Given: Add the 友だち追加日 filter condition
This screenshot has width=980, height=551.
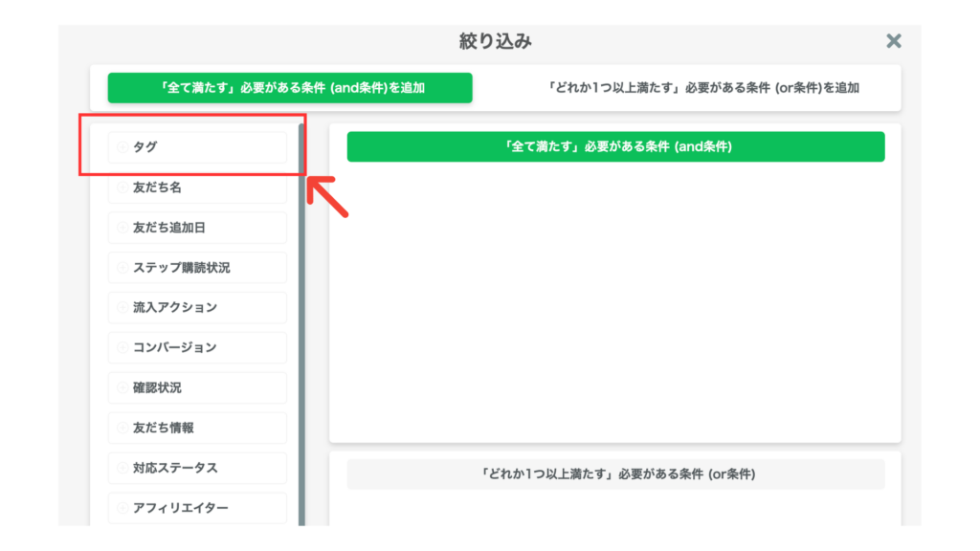Looking at the screenshot, I should (x=197, y=228).
